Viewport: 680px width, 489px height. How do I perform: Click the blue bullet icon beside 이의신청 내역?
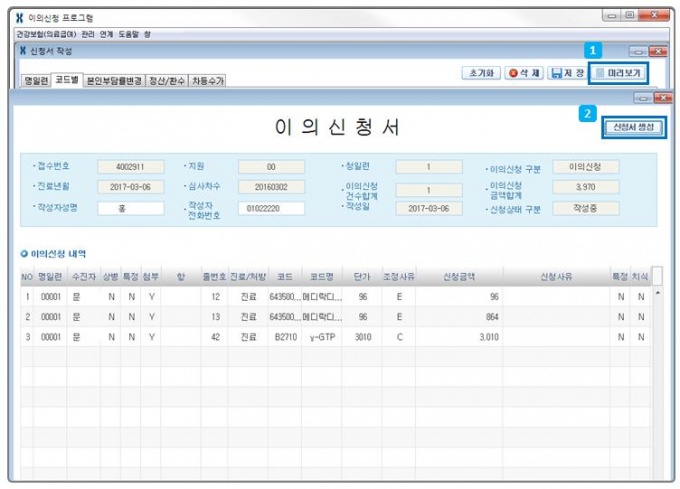coord(25,255)
